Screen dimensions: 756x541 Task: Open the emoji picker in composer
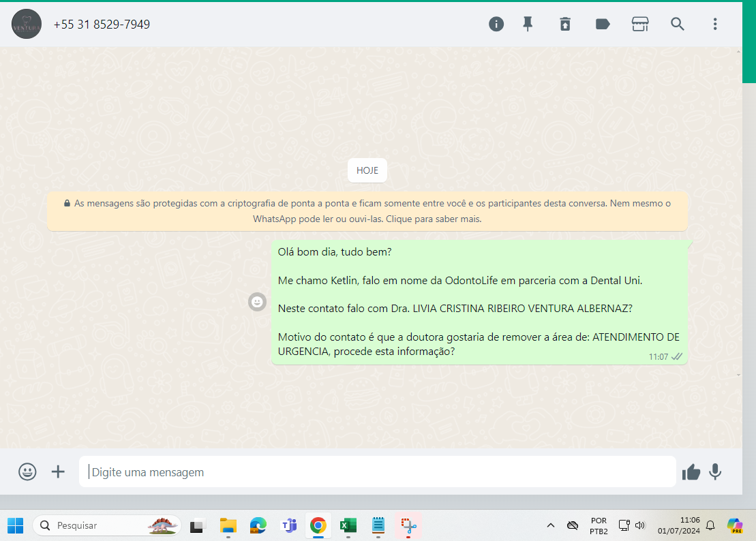27,472
